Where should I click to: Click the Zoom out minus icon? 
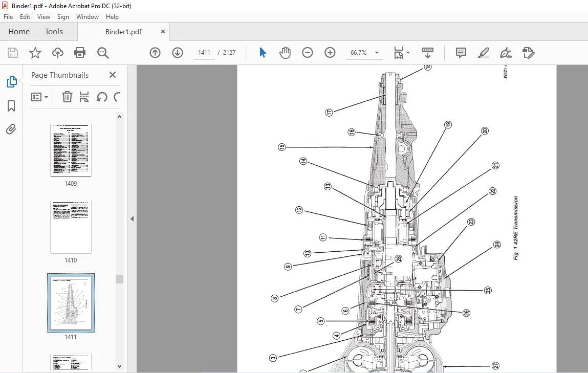coord(308,53)
